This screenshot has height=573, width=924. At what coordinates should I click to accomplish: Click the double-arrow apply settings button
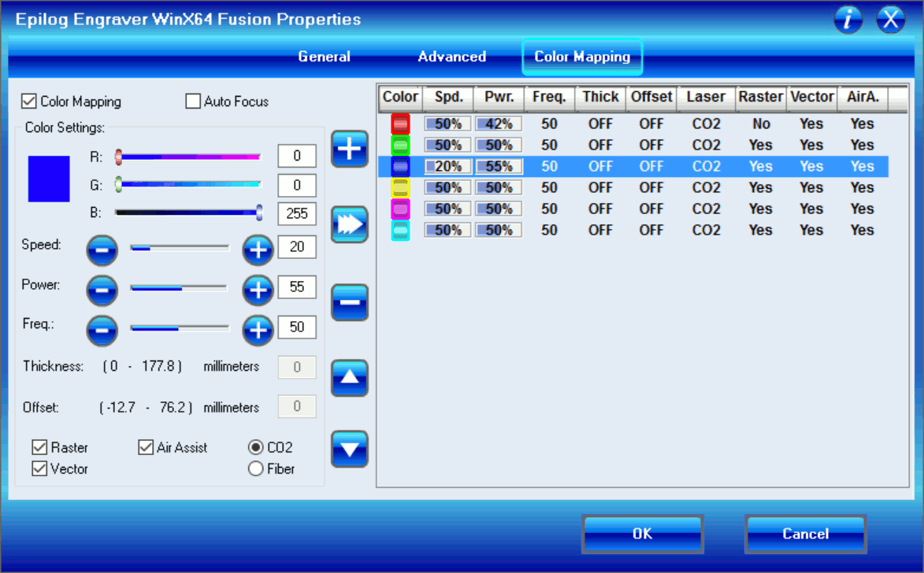click(x=350, y=224)
